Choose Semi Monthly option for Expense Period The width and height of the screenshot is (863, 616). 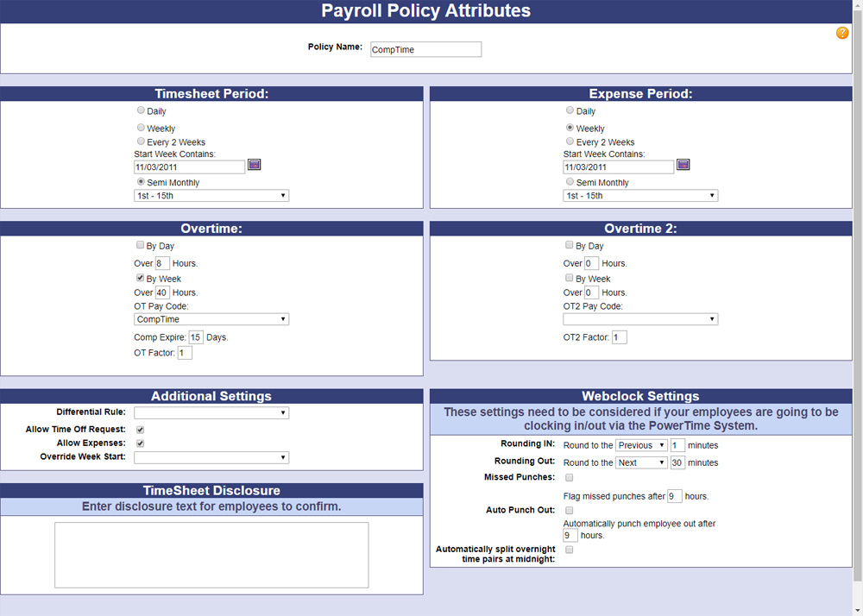pos(570,182)
